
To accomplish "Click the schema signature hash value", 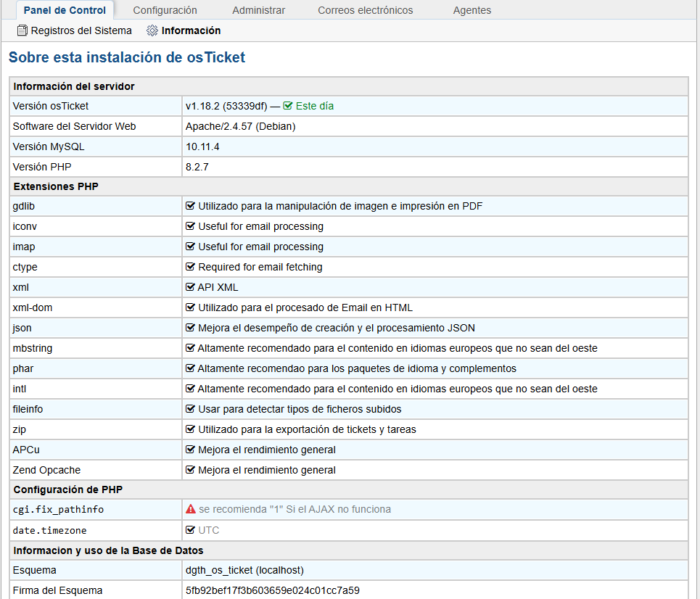I will pos(272,590).
